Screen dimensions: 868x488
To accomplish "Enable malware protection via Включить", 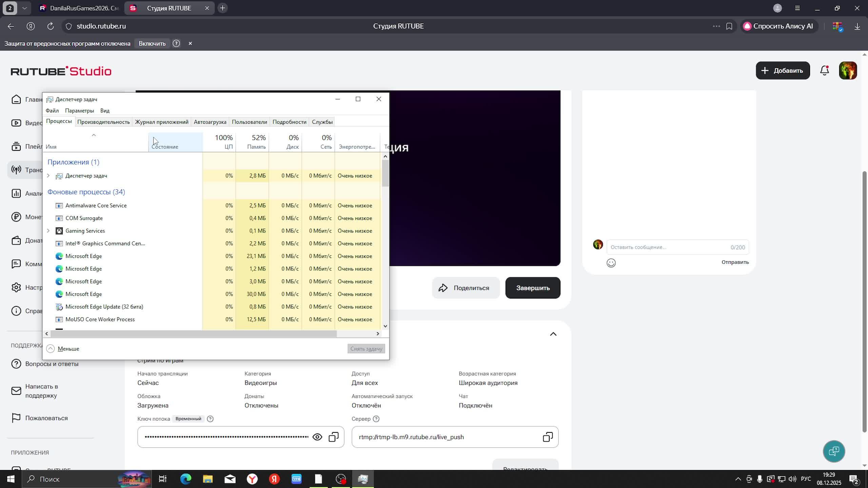I will tap(152, 43).
